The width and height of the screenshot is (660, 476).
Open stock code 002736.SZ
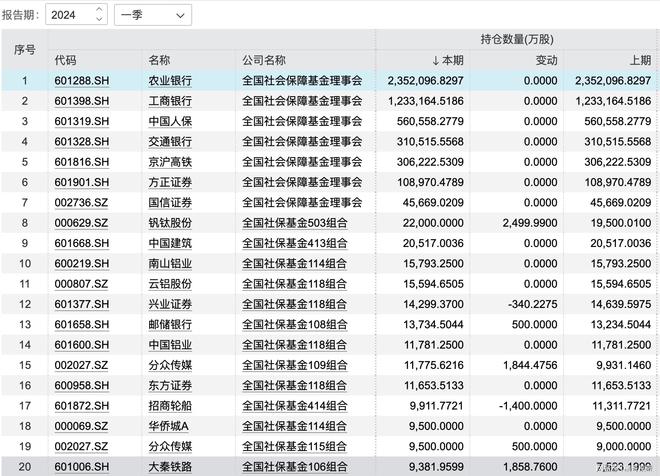point(81,203)
